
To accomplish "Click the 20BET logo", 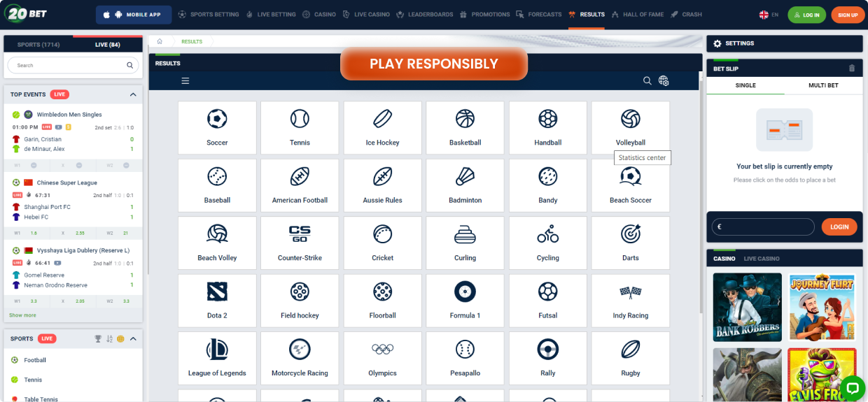I will pos(24,14).
